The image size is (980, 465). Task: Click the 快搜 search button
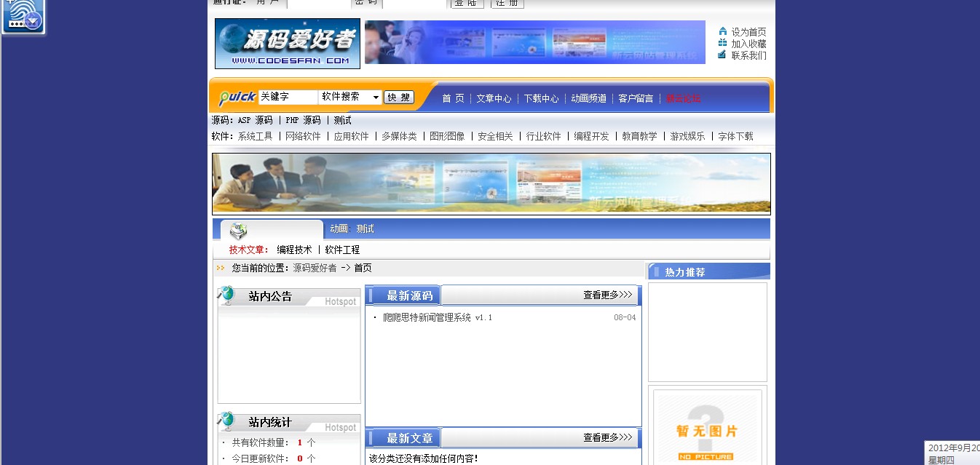click(x=398, y=97)
